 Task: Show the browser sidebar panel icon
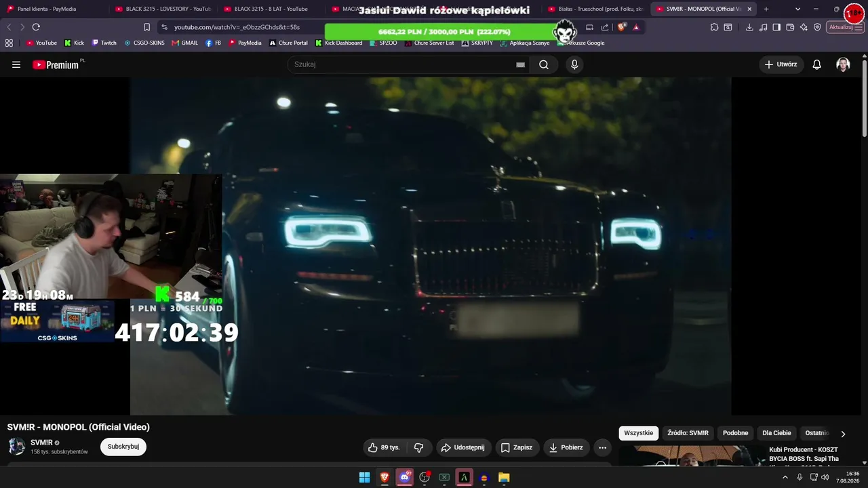click(776, 27)
